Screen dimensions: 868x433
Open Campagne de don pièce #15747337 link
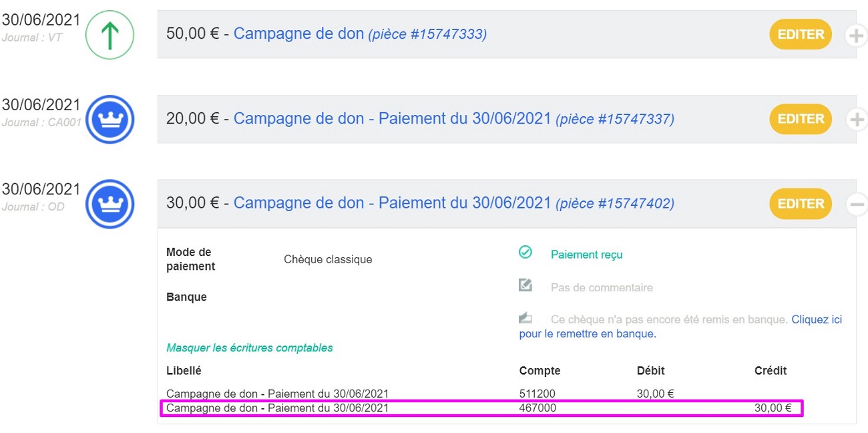point(454,119)
